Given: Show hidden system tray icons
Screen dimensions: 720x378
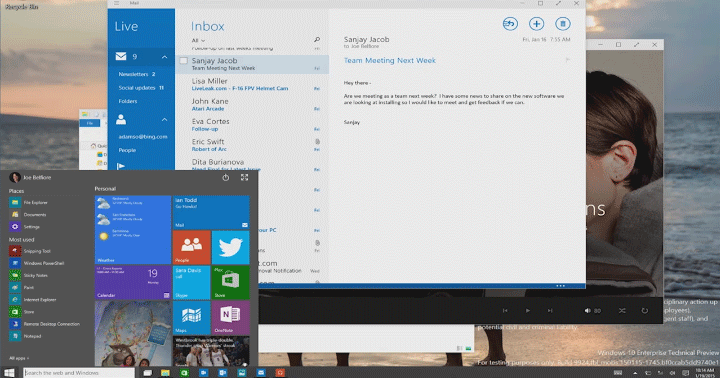Looking at the screenshot, I should pyautogui.click(x=635, y=372).
